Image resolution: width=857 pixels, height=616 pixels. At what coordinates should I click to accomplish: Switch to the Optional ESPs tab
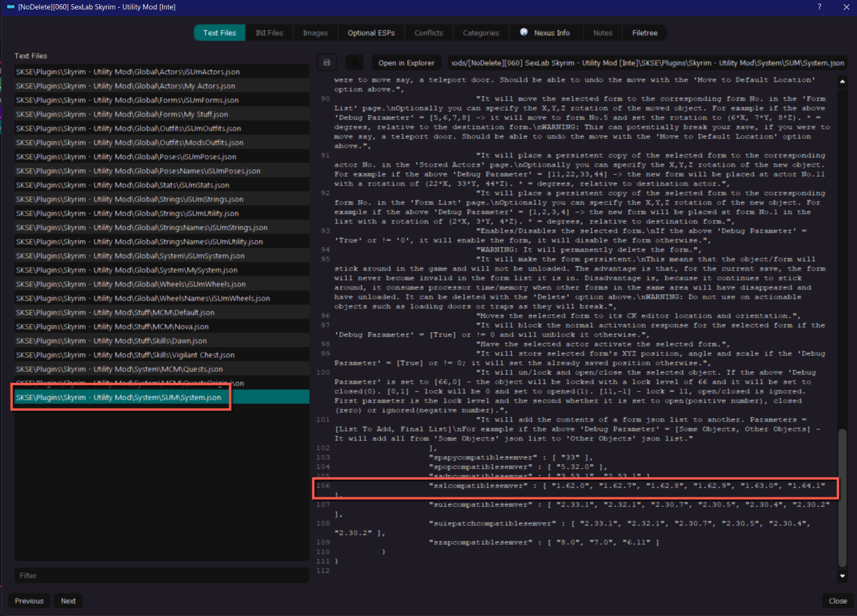(371, 33)
